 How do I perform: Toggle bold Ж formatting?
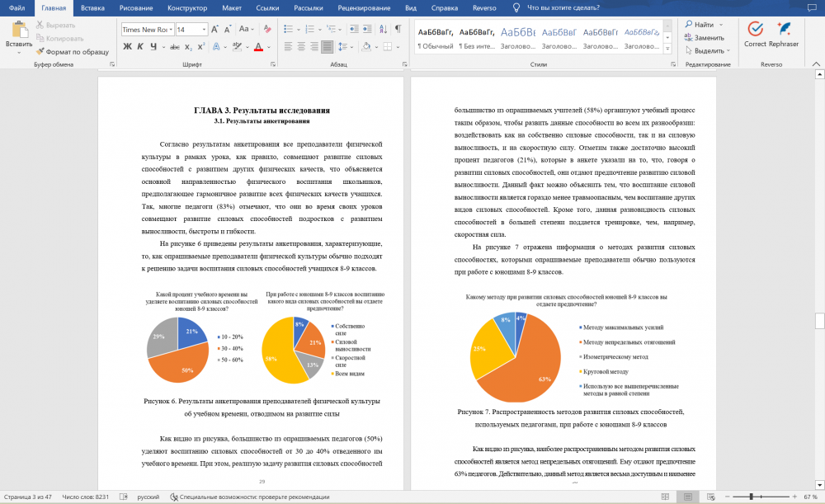pos(127,47)
